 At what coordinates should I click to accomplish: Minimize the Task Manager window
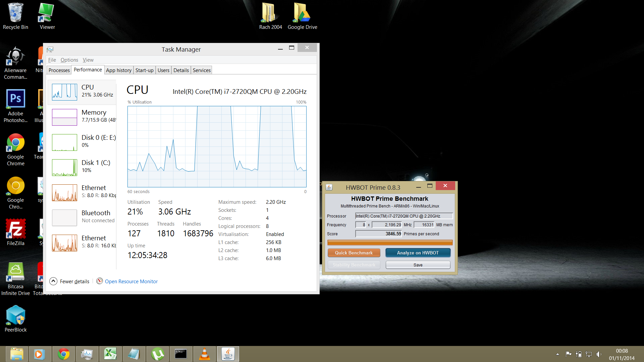280,48
